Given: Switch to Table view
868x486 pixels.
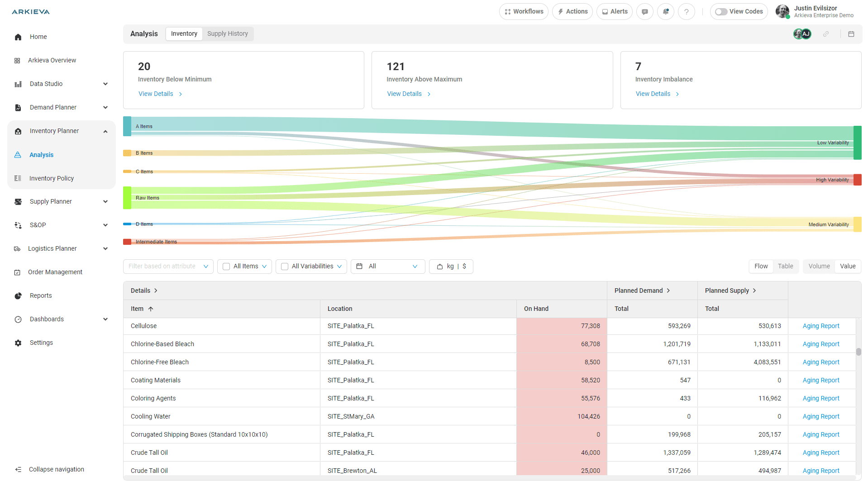Looking at the screenshot, I should pos(785,266).
